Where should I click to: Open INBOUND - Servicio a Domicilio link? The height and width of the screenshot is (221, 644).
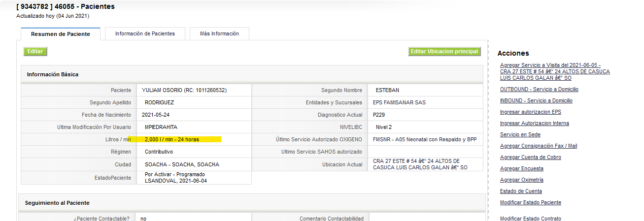point(536,101)
